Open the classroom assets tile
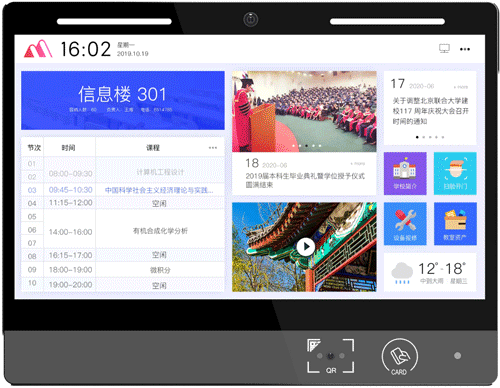Screen dimensions: 500x388 (455, 224)
